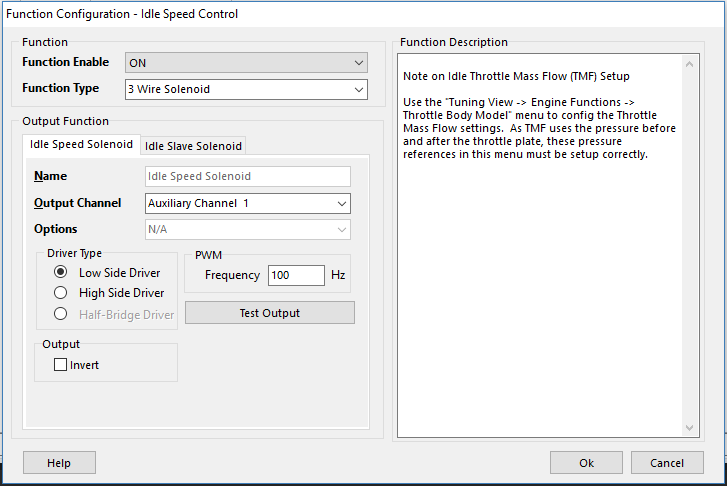
Task: Click the 'Function Enable' label
Action: click(65, 62)
